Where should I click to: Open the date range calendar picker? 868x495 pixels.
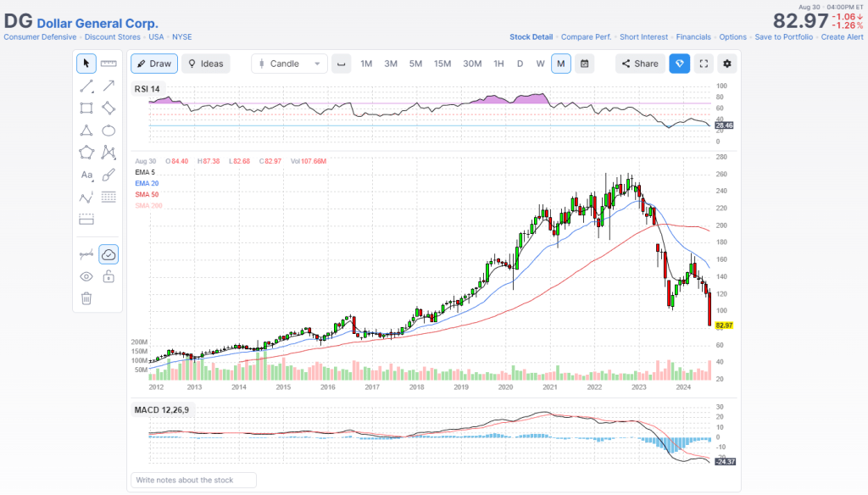(x=585, y=64)
